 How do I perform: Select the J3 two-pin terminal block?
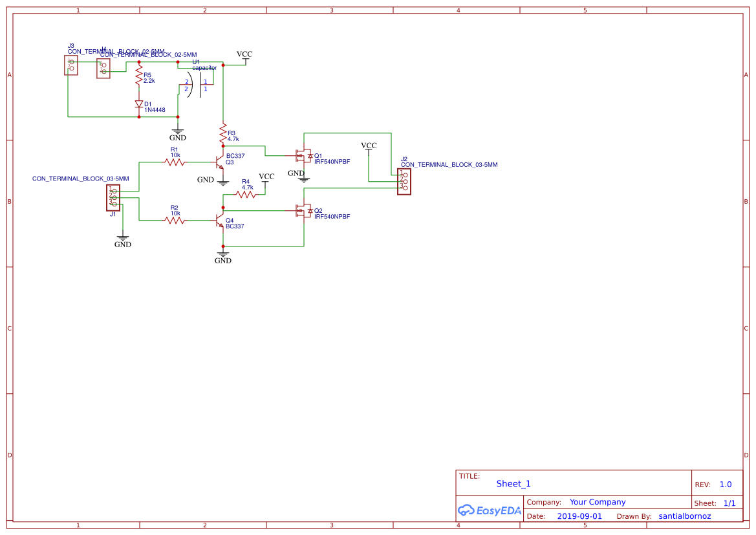click(71, 65)
